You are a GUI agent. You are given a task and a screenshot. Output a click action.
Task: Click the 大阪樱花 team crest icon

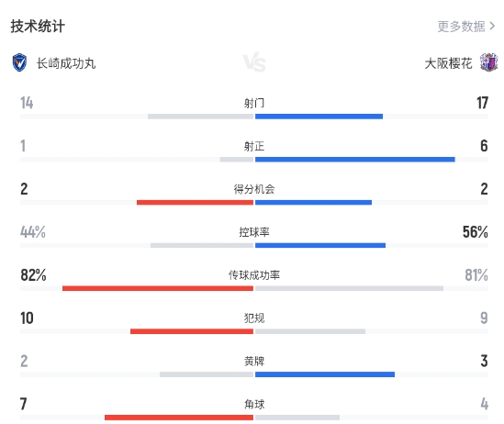pyautogui.click(x=488, y=62)
